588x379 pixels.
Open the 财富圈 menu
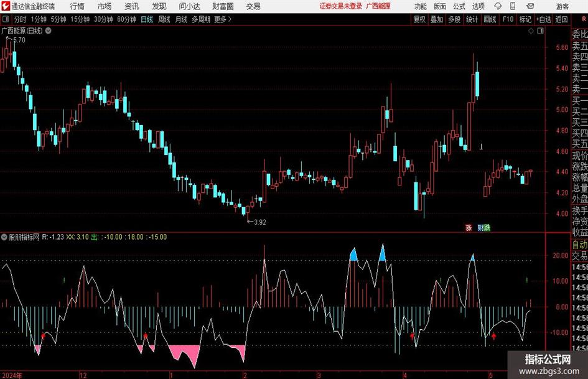coord(223,6)
